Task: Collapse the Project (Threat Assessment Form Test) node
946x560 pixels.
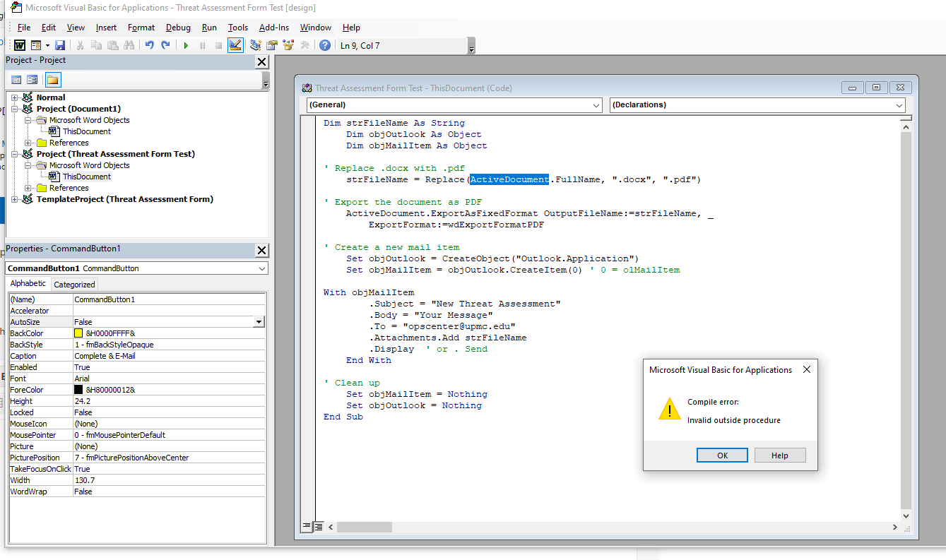Action: pos(14,154)
